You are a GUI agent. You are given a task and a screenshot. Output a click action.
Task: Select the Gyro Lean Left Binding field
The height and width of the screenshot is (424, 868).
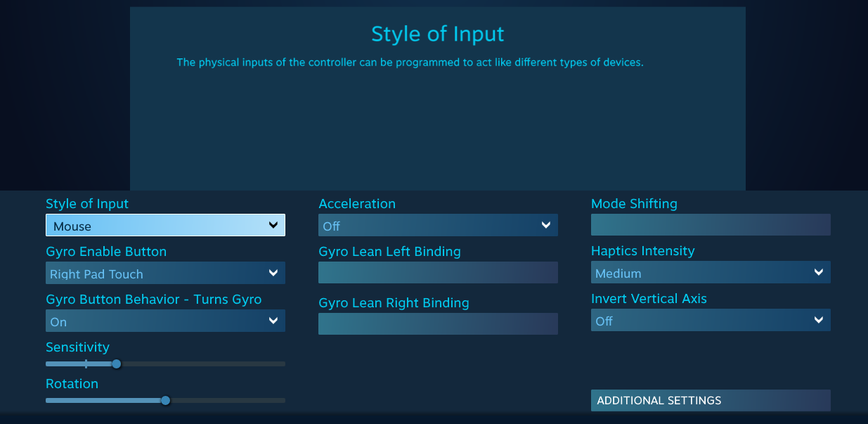[x=438, y=273]
